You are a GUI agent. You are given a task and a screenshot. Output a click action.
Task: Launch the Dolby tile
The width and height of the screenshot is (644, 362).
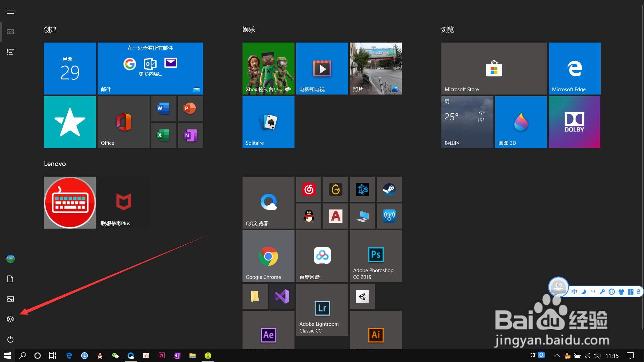tap(574, 122)
